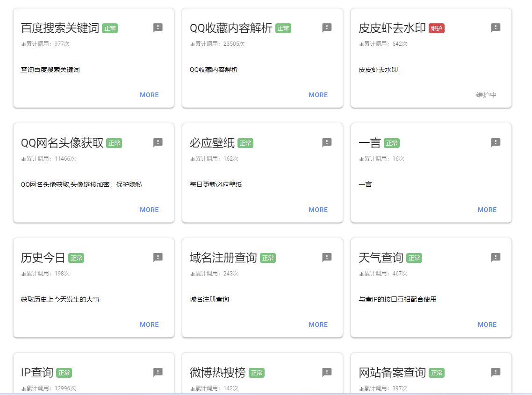
Task: Click the 正常 badge on QQ网名头像获取 card
Action: (114, 143)
